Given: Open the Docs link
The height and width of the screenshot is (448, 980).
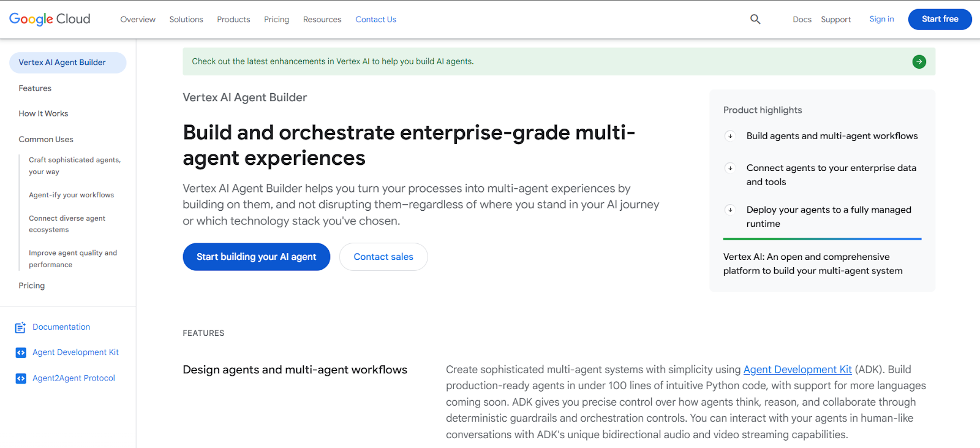Looking at the screenshot, I should point(802,20).
